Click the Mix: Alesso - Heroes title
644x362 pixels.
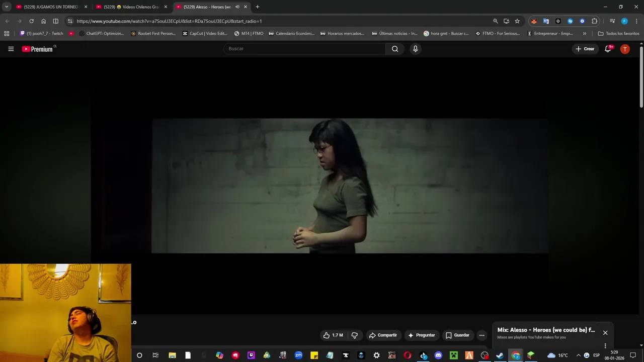point(546,330)
